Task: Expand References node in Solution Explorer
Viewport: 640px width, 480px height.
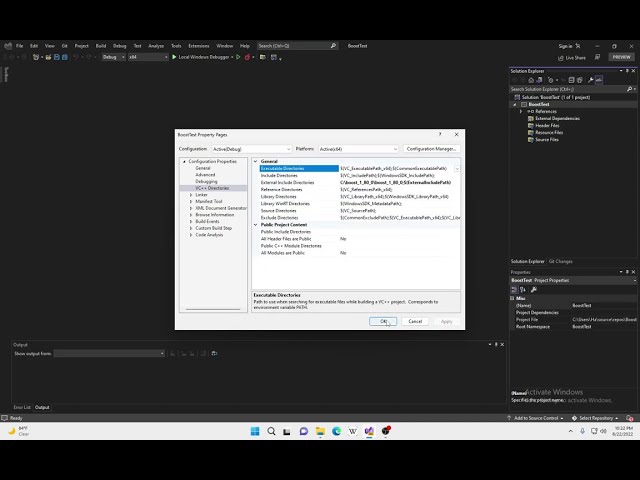Action: (521, 111)
